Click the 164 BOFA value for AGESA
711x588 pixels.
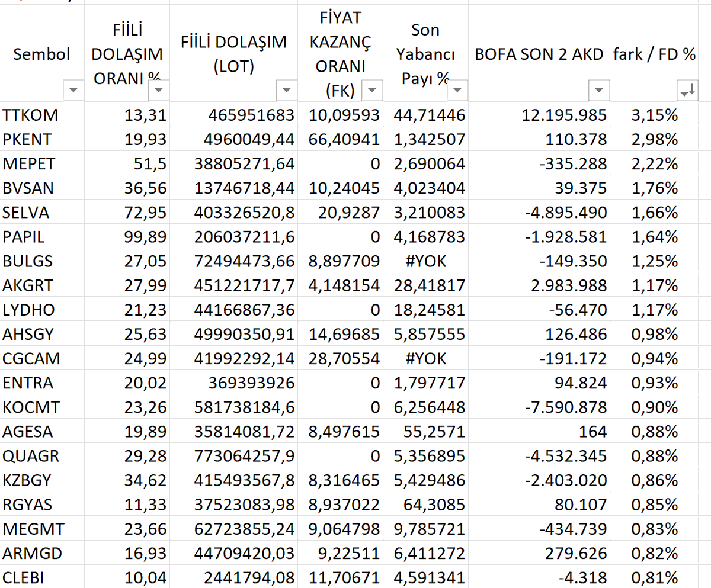pos(593,432)
